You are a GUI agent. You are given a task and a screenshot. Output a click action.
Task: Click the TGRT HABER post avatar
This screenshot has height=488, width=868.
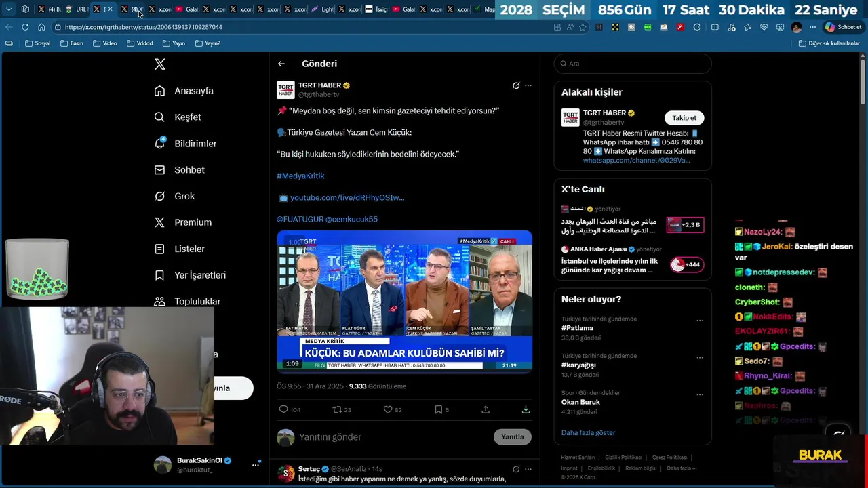(285, 89)
